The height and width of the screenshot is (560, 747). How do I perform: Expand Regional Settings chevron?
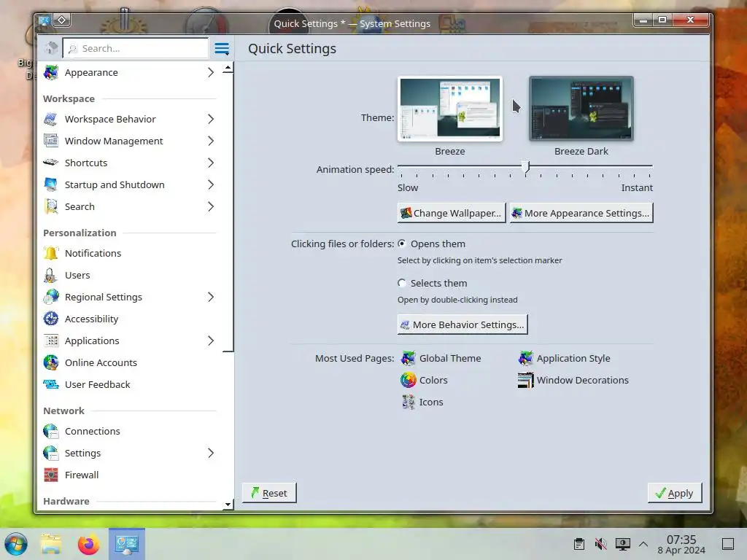tap(211, 297)
